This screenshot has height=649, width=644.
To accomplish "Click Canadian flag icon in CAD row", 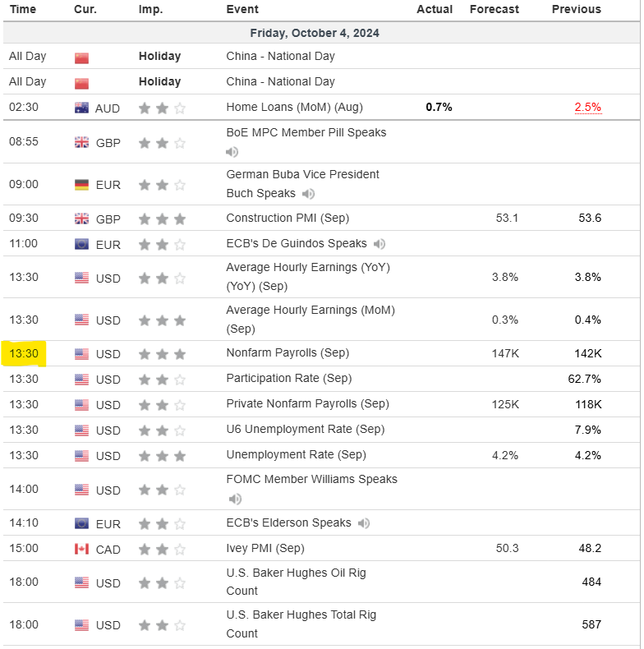I will coord(81,549).
